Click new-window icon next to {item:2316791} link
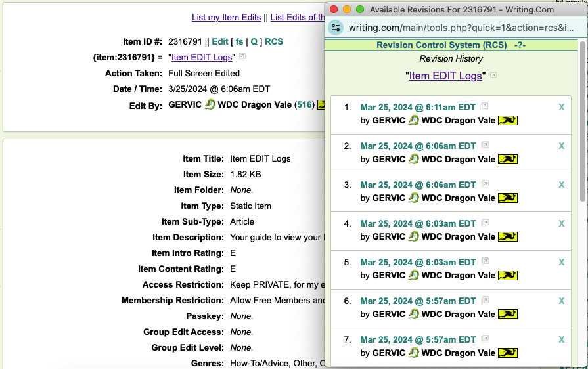Viewport: 588px width, 369px height. click(242, 57)
